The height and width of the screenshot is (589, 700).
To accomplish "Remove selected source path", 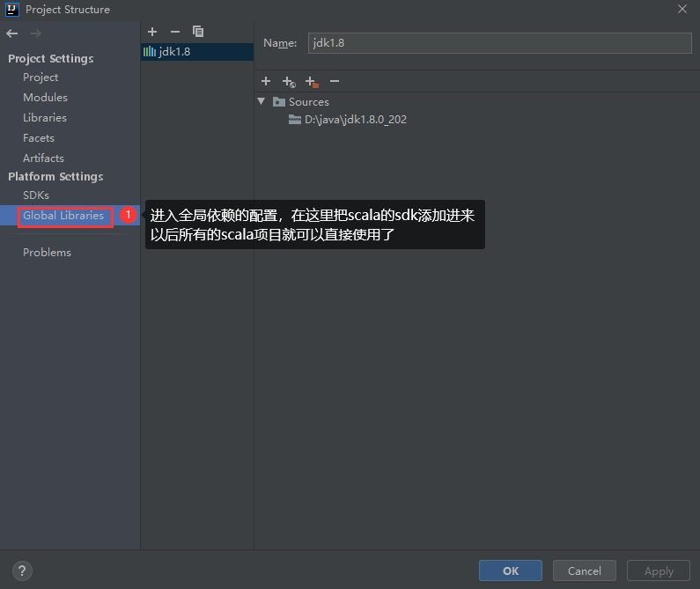I will tap(335, 81).
